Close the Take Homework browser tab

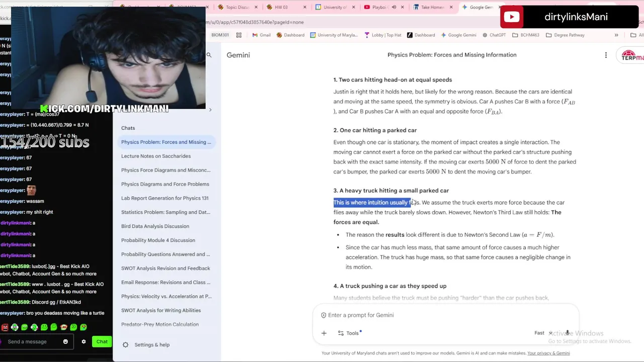(451, 7)
